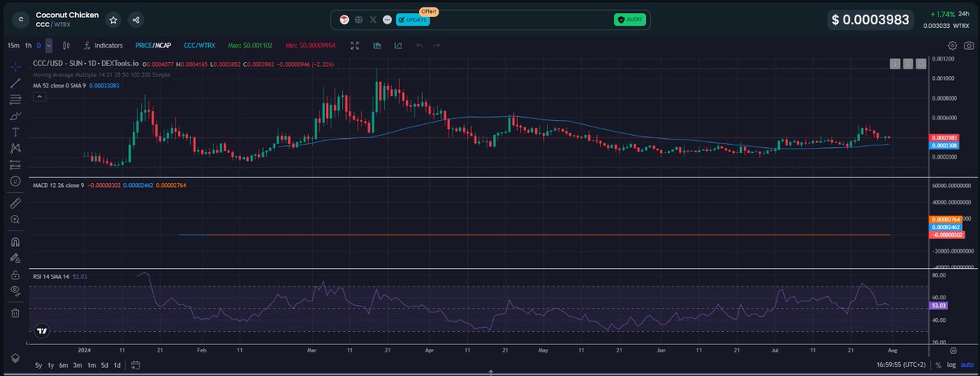
Task: Select the 1y date range
Action: pyautogui.click(x=51, y=364)
